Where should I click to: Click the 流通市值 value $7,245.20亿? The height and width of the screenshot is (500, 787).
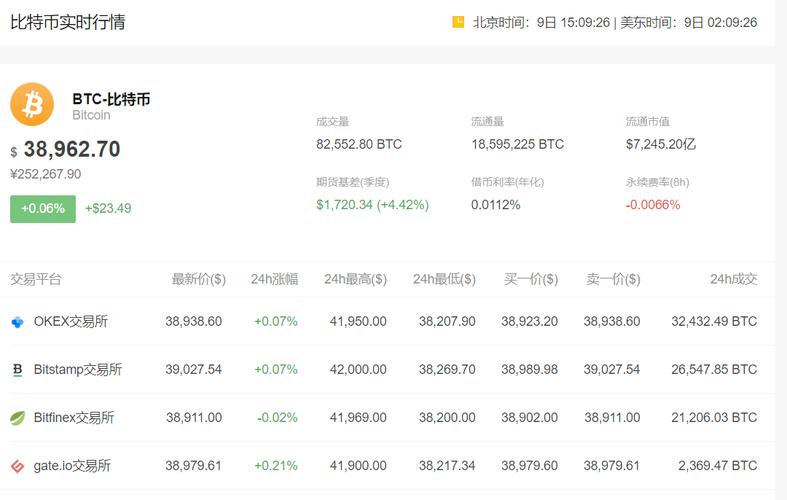[x=661, y=145]
